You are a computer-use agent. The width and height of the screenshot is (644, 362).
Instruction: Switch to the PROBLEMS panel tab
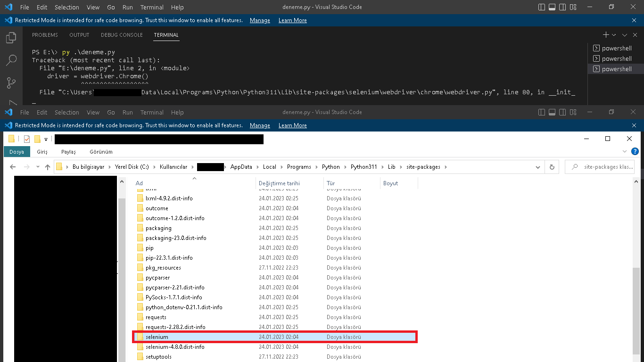coord(45,35)
